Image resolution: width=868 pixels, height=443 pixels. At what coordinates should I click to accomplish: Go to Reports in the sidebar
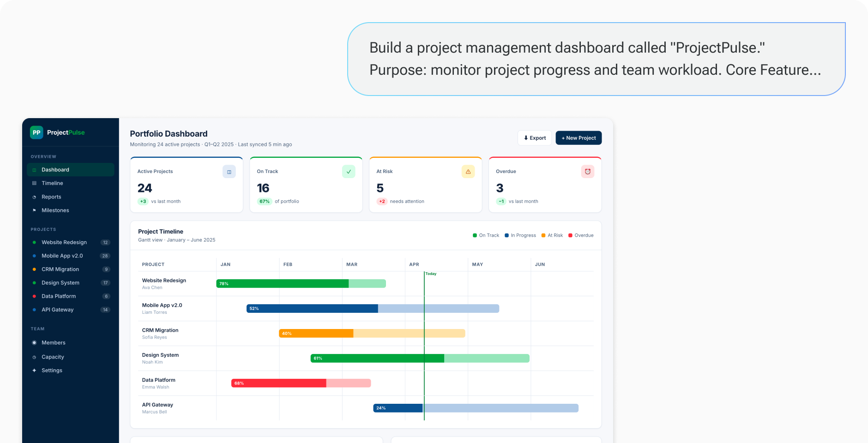point(71,197)
